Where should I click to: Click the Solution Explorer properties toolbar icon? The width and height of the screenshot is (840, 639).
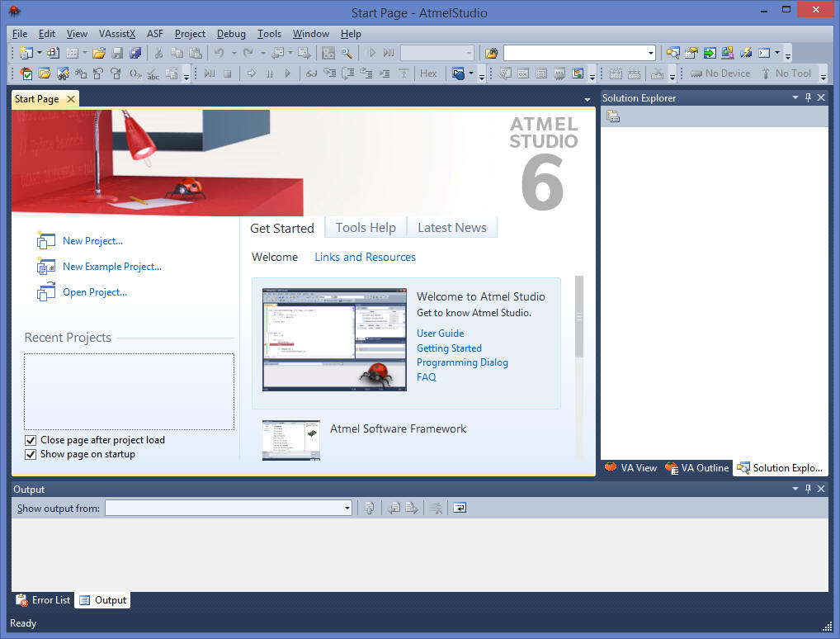coord(612,116)
